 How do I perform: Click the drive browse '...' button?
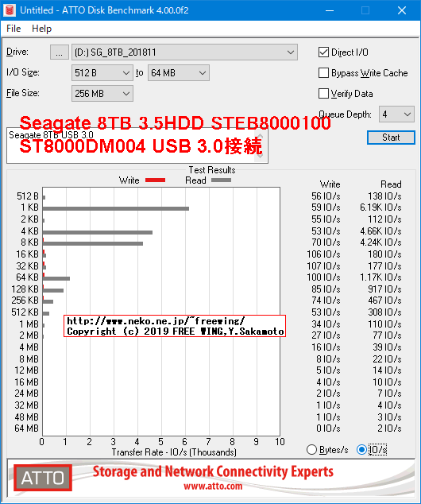click(x=59, y=52)
